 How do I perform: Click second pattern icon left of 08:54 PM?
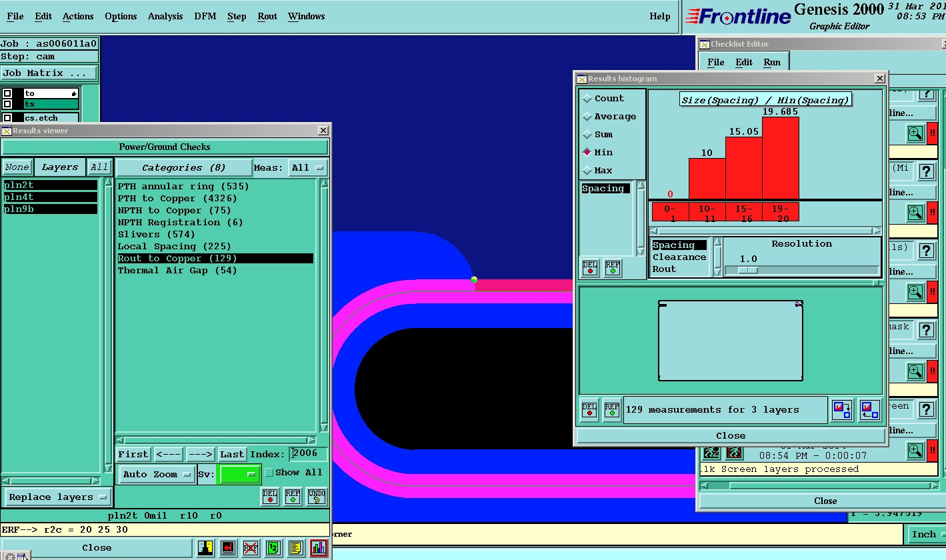pyautogui.click(x=734, y=451)
